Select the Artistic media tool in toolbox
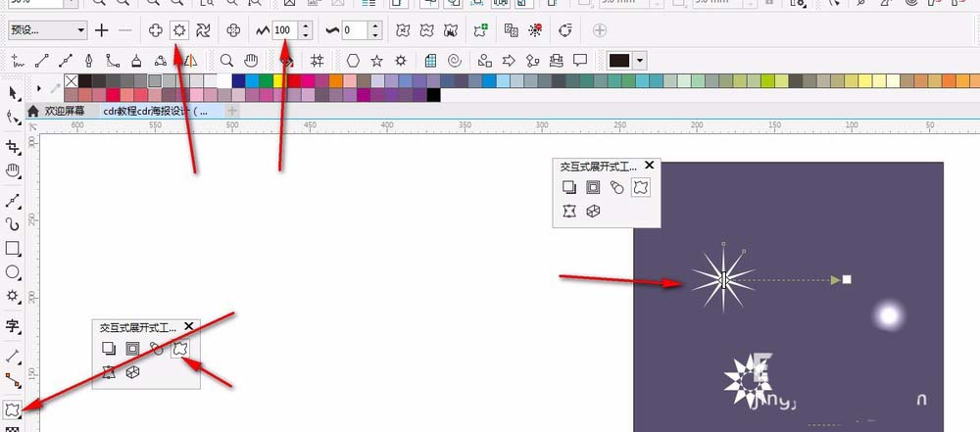This screenshot has height=432, width=980. click(x=13, y=223)
